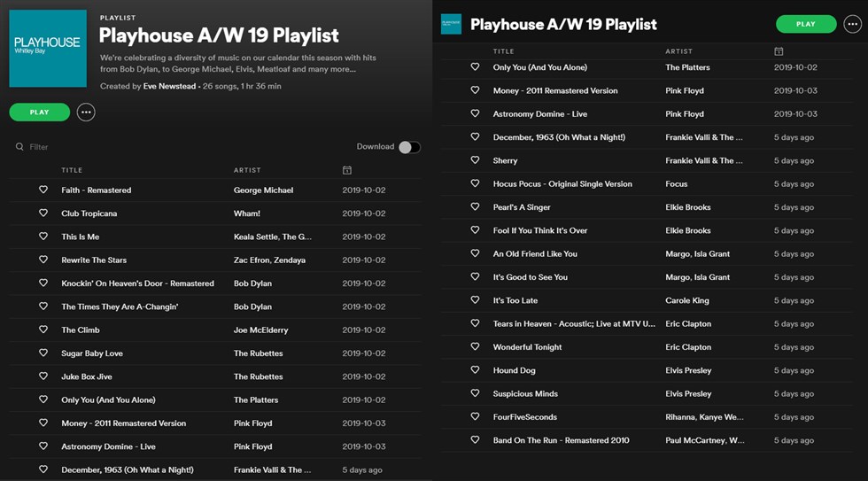Like Pearl's A Singer
868x481 pixels.
point(475,206)
